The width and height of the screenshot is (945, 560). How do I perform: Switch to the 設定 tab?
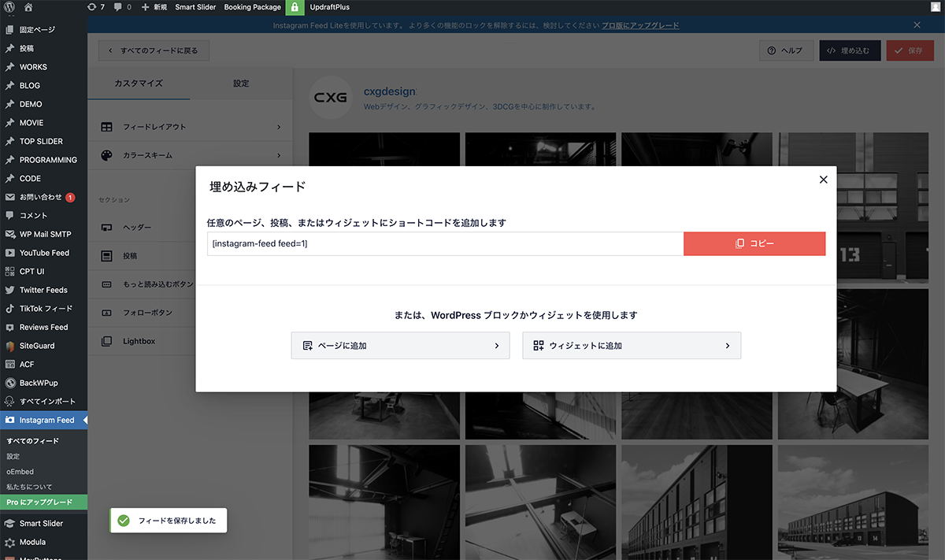241,83
